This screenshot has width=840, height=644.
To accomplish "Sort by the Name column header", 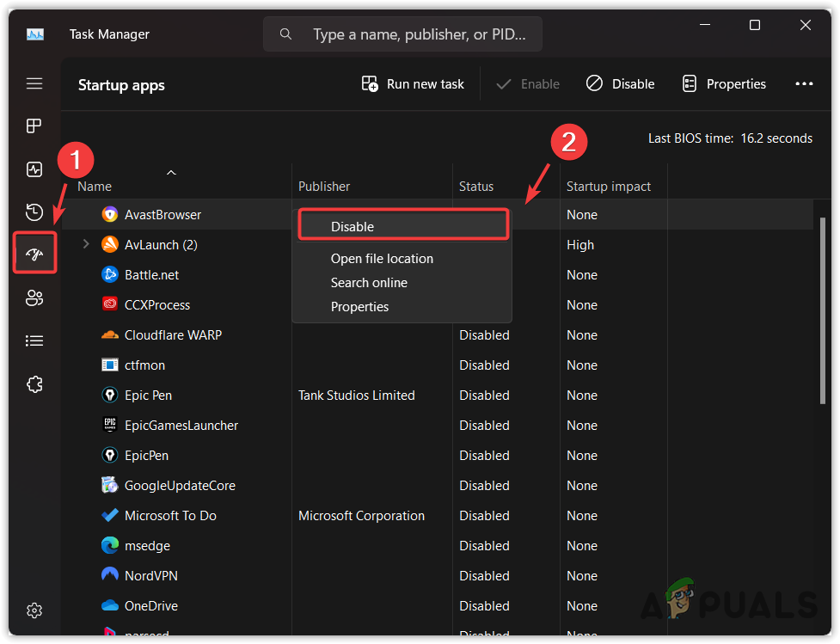I will (x=95, y=187).
